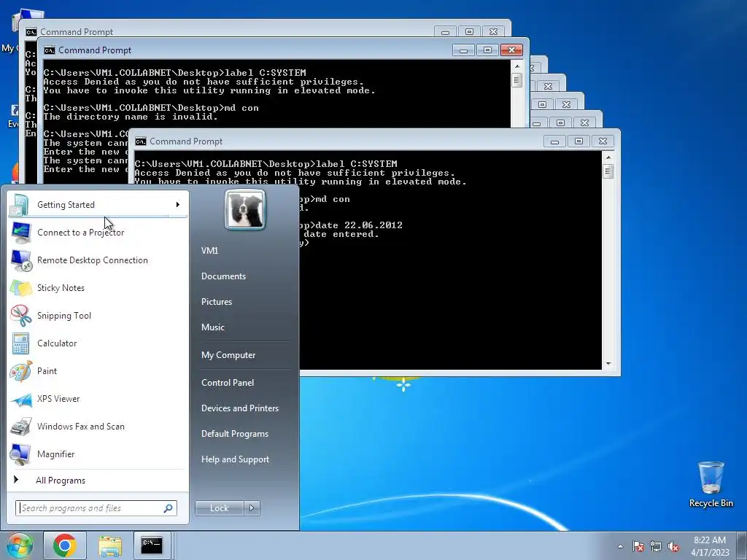
Task: Expand the Getting Started submenu arrow
Action: click(178, 205)
